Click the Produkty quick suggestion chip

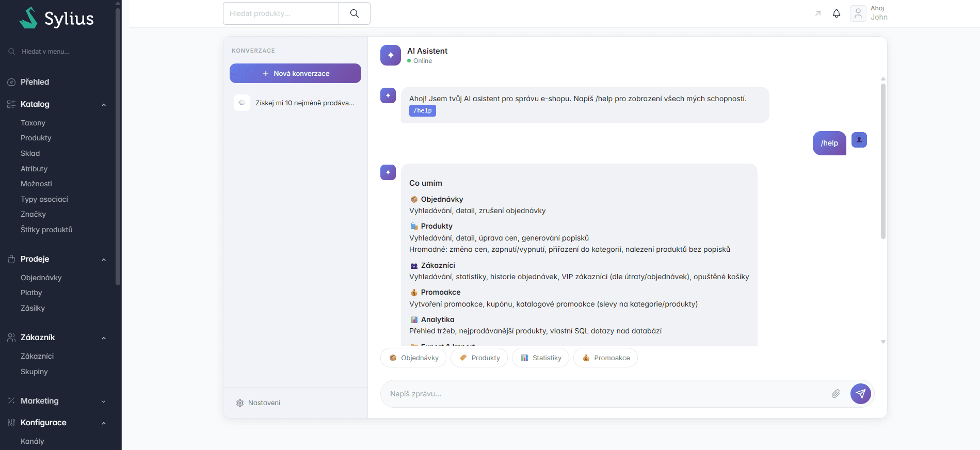pyautogui.click(x=479, y=358)
